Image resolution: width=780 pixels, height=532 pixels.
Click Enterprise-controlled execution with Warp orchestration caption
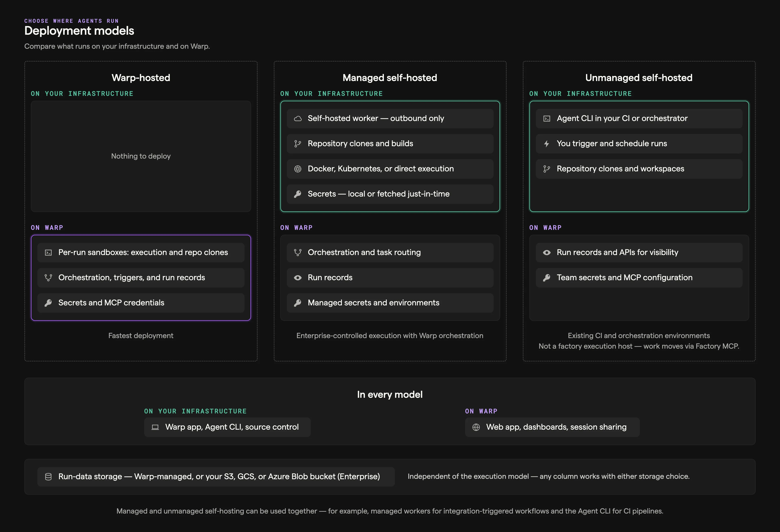click(x=390, y=336)
